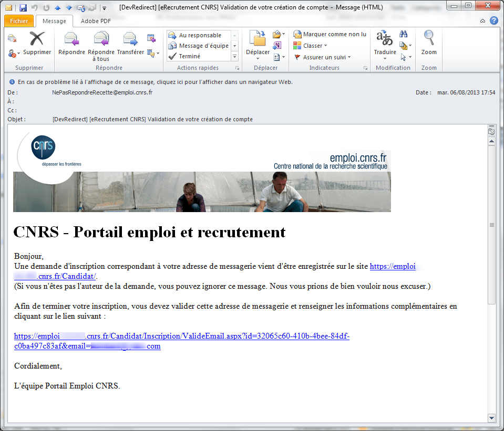Choose the Message d'équipe quick action
The image size is (504, 431).
pos(199,46)
